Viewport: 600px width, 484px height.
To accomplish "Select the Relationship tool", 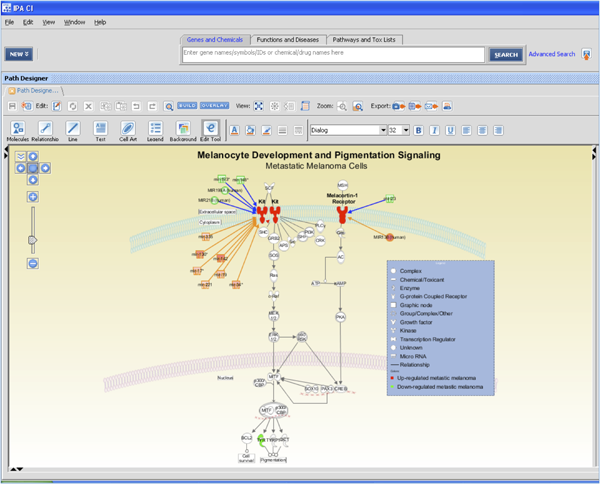I will tap(45, 131).
